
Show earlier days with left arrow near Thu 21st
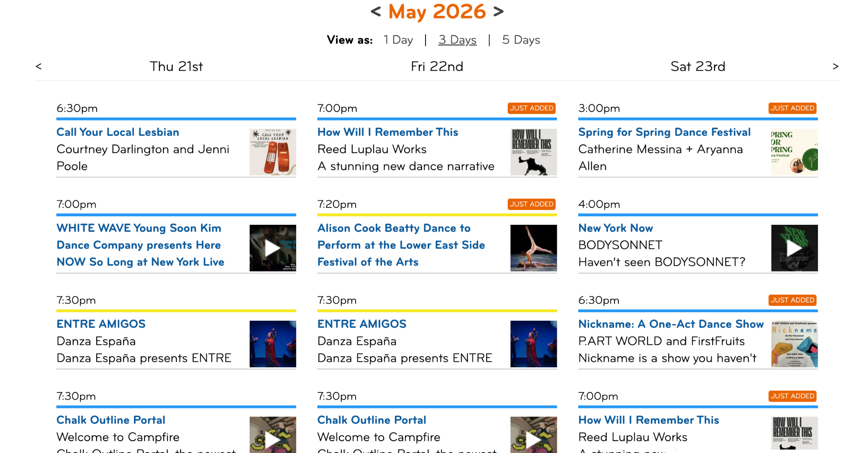39,66
